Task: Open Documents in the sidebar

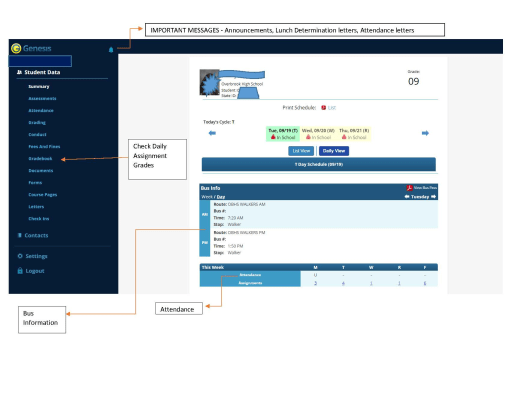Action: pyautogui.click(x=41, y=170)
